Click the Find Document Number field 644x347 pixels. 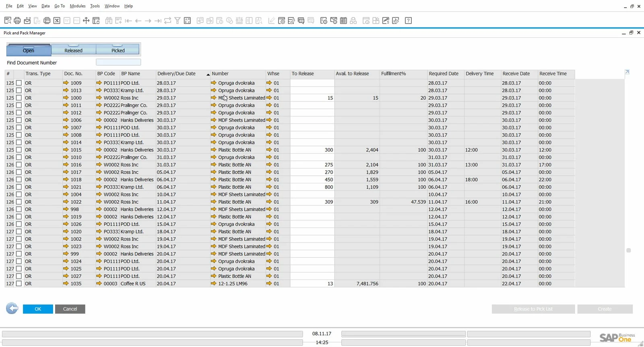(x=118, y=62)
